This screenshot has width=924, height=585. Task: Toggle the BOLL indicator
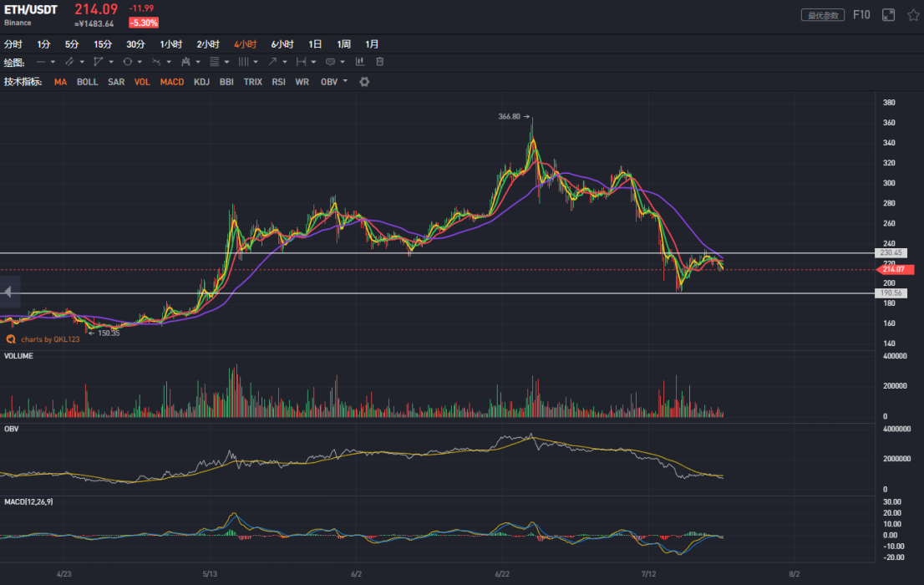click(x=87, y=82)
